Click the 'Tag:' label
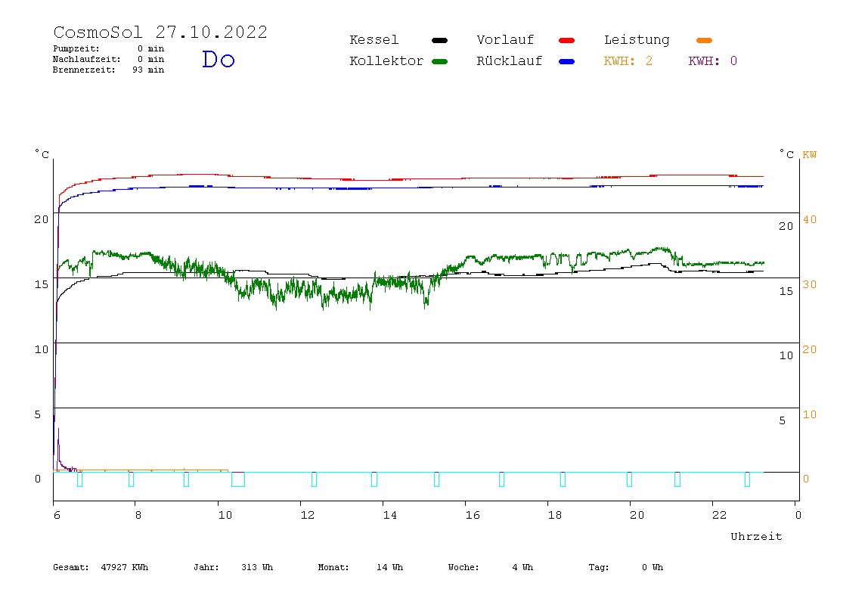Screen dimensions: 868x614 pos(598,567)
